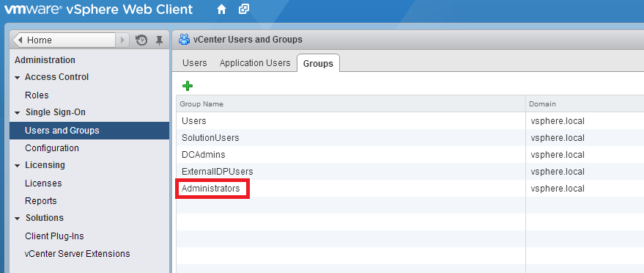The height and width of the screenshot is (273, 644).
Task: Select the Users group row
Action: (x=410, y=121)
